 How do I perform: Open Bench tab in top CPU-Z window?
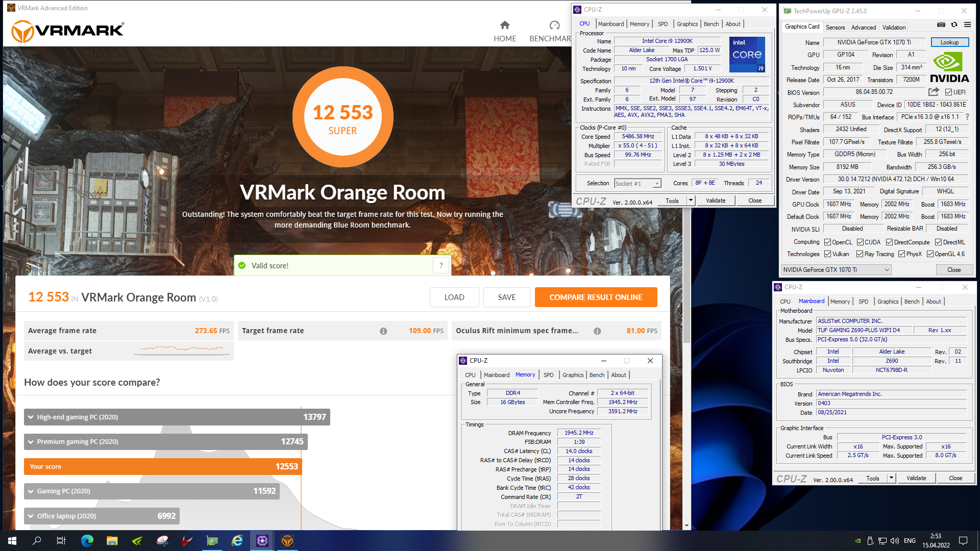tap(711, 24)
